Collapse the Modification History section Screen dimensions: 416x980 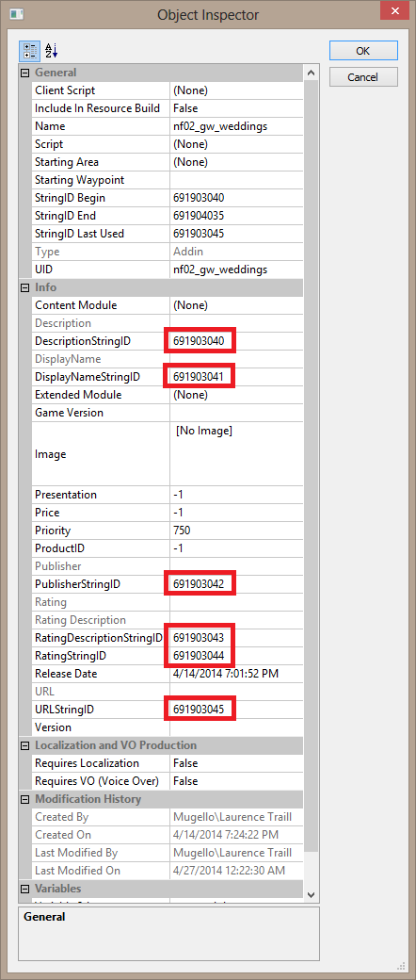click(x=25, y=799)
